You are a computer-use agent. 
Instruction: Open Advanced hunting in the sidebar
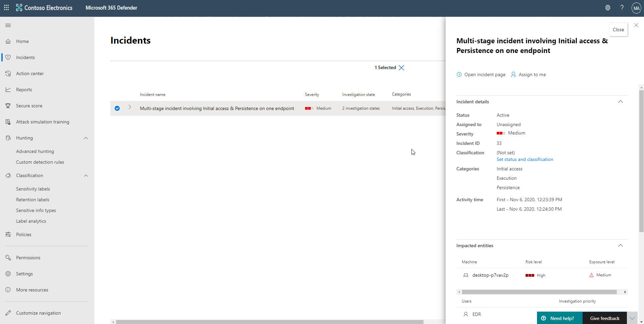pos(35,151)
